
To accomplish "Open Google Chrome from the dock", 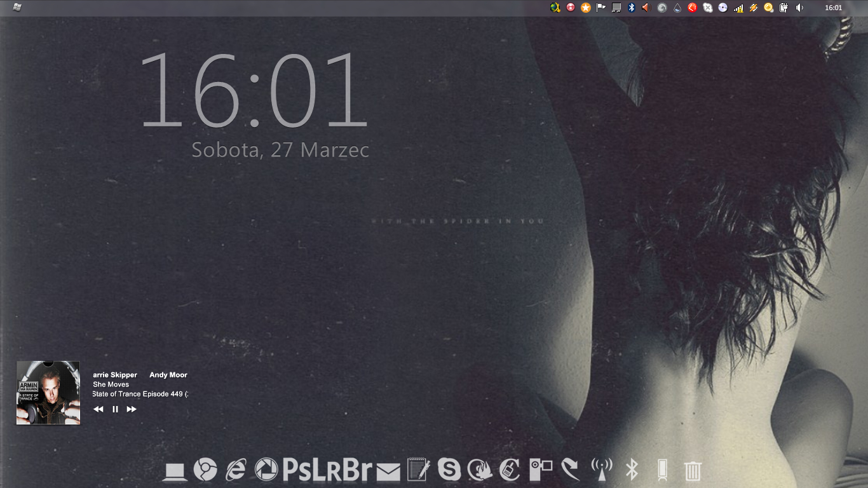I will coord(205,470).
